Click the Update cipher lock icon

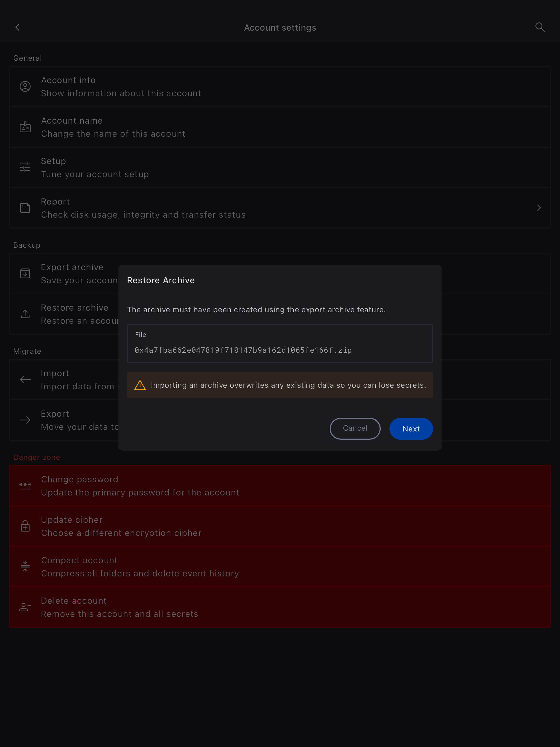25,526
